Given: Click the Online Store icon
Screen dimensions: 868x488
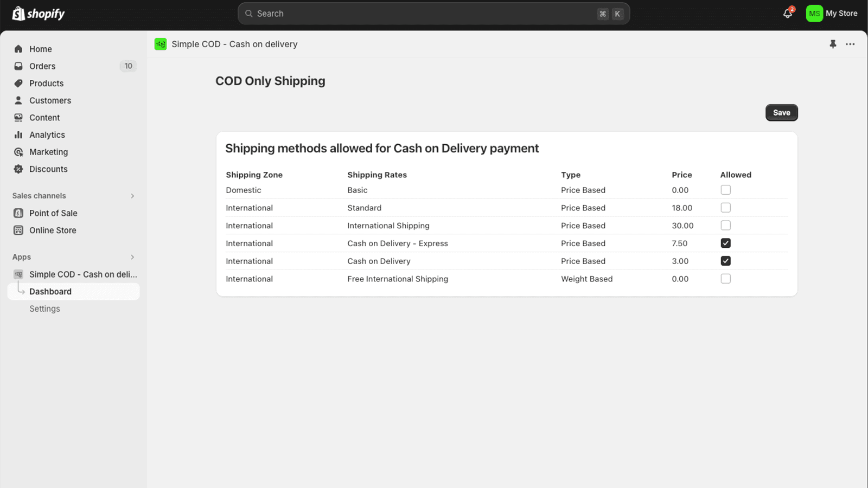Looking at the screenshot, I should pyautogui.click(x=18, y=230).
